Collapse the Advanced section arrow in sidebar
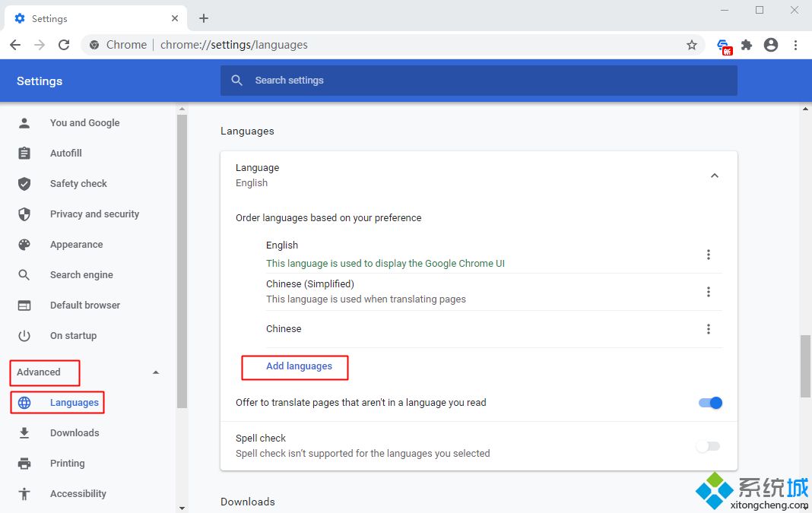812x513 pixels. click(155, 372)
